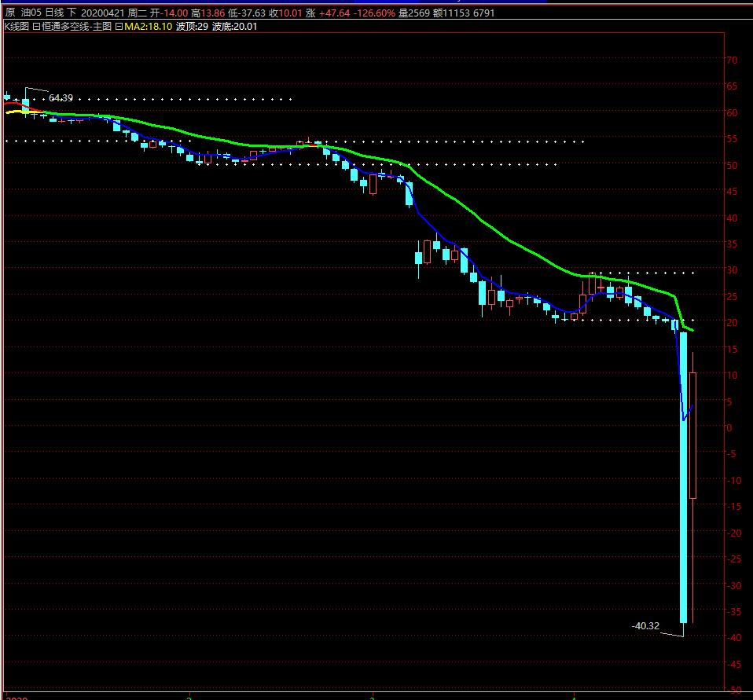753x700 pixels.
Task: Select the 日线 period label
Action: [x=54, y=13]
